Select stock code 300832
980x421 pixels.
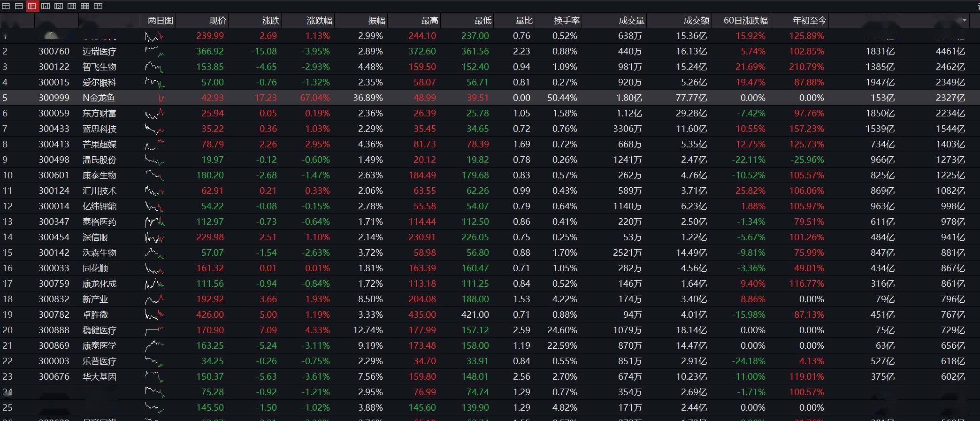click(x=54, y=299)
